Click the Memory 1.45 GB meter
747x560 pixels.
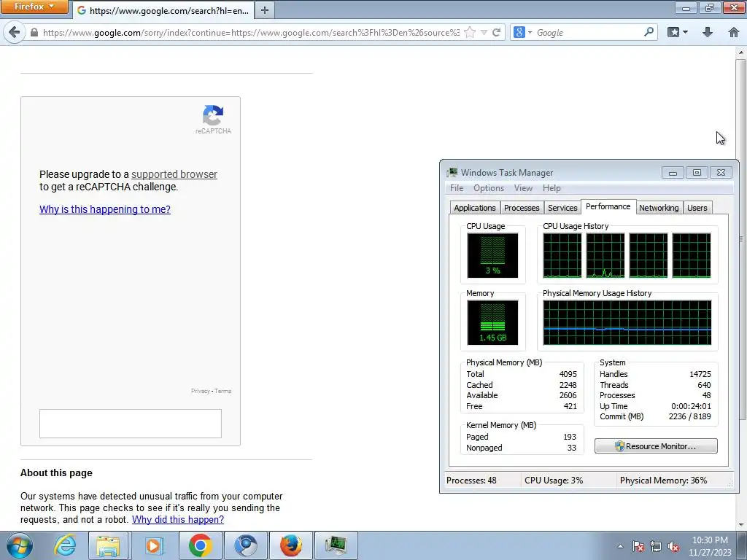[492, 322]
